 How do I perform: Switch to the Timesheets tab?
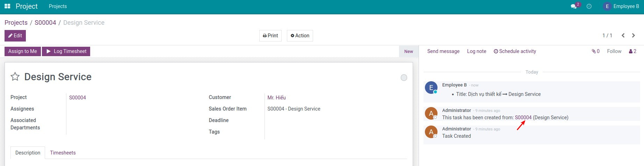63,153
